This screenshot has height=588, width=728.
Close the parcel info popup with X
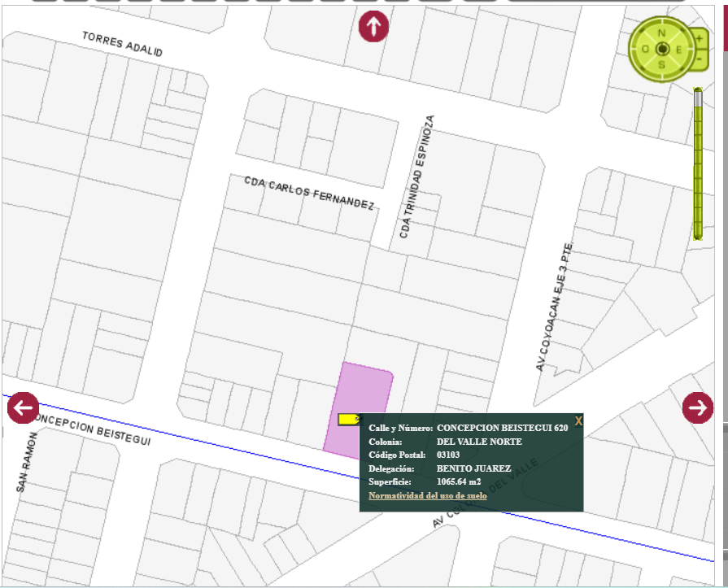click(578, 420)
